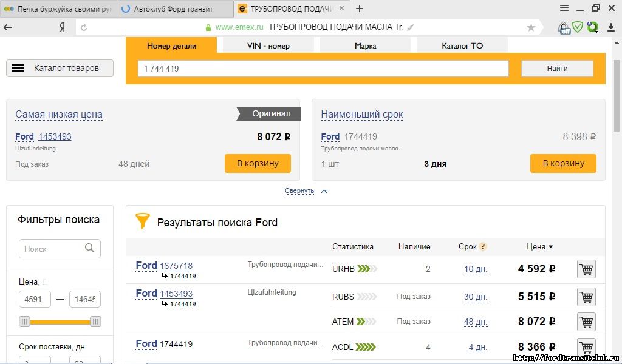Click the 48 дн. delivery term link
622x364 pixels.
476,322
